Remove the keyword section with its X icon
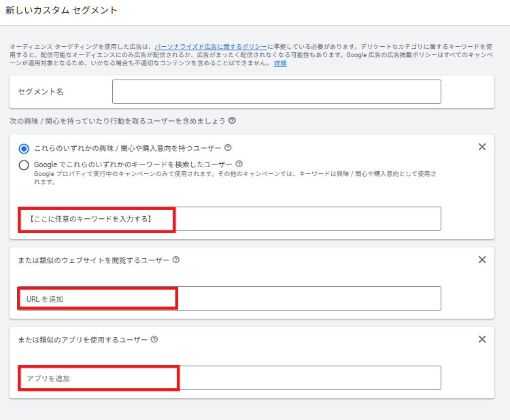The image size is (510, 420). [x=482, y=147]
